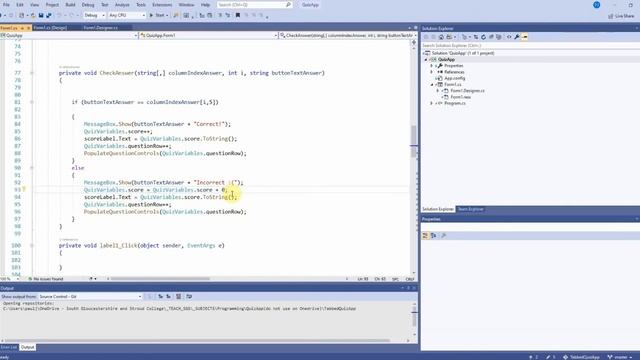Click the editor vertical scrollbar thumb
Viewport: 640px width, 360px height.
(x=414, y=141)
